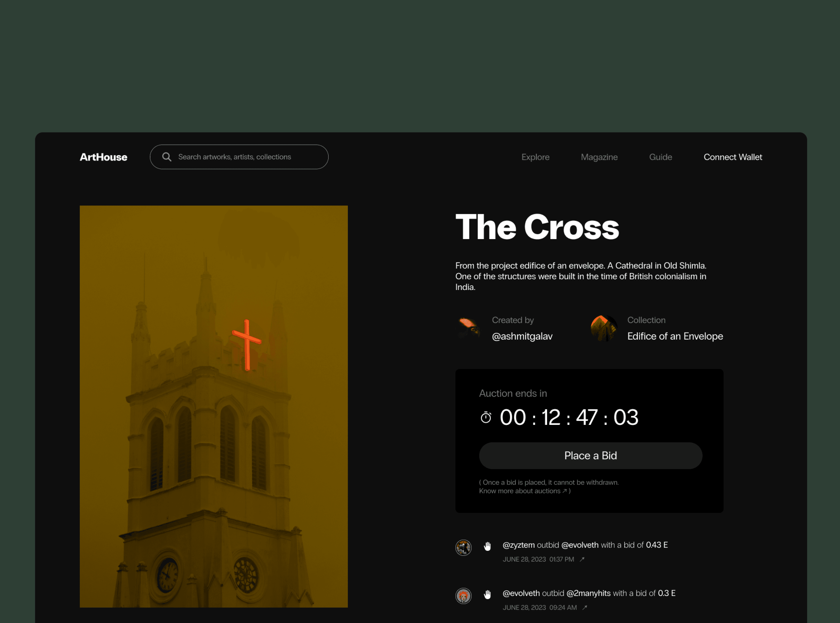Visit @ashmitgalav creator profile link

point(522,336)
